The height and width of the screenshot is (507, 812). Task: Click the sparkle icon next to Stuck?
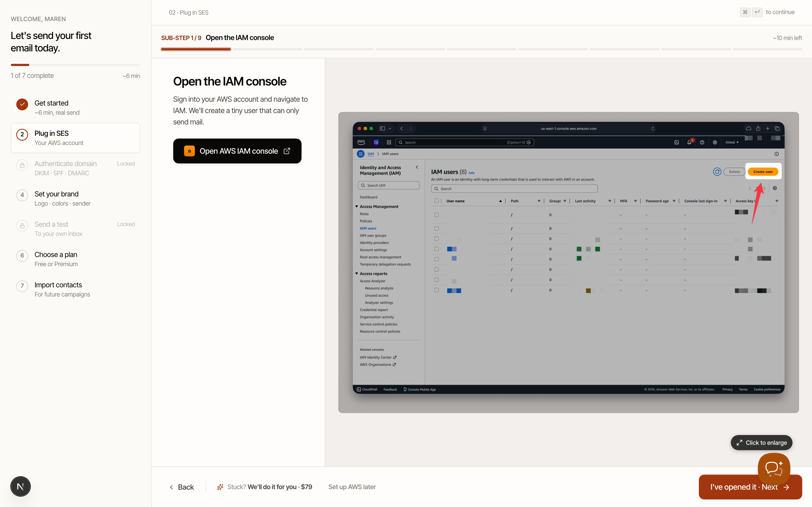click(x=220, y=487)
